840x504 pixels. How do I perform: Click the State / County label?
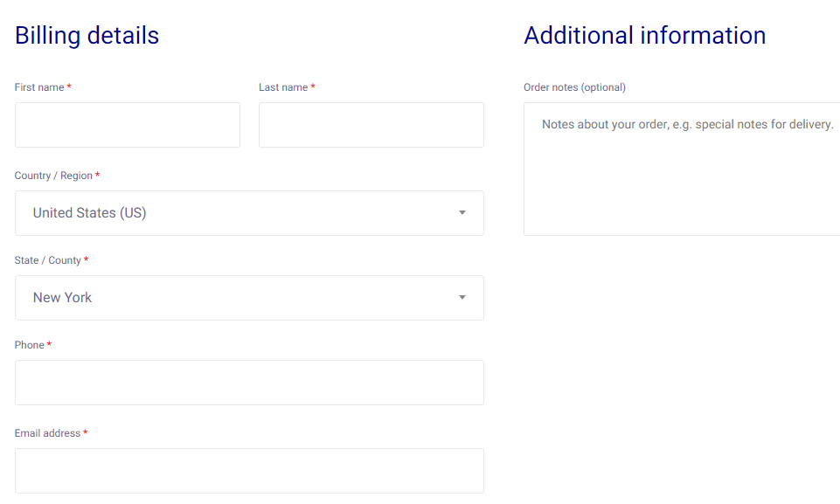(48, 260)
